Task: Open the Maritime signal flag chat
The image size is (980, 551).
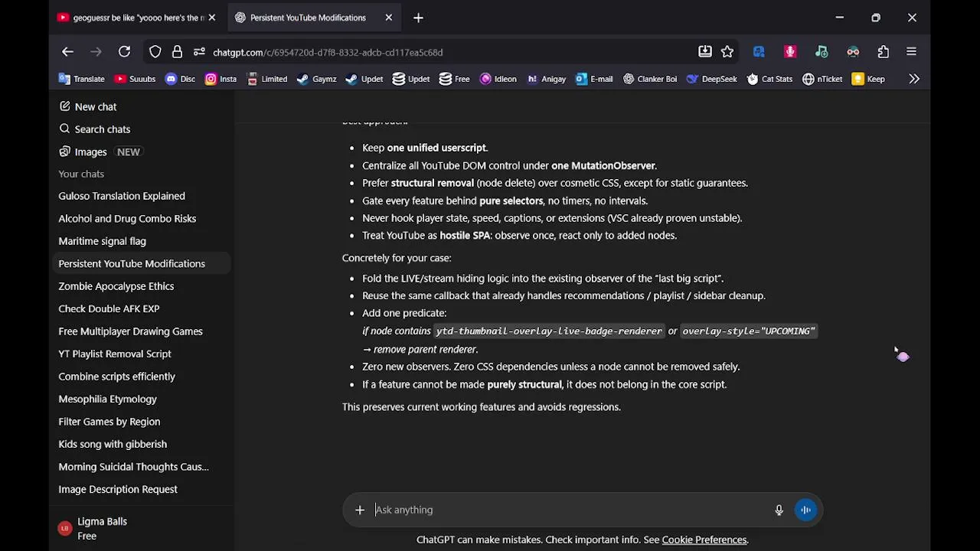Action: 142,241
